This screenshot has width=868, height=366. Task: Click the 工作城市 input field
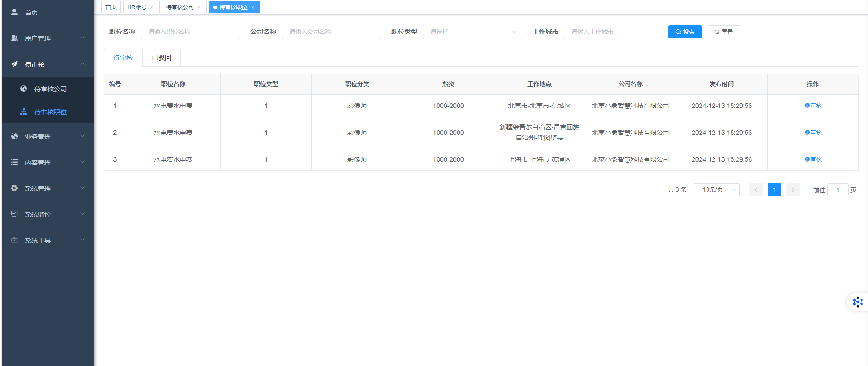click(613, 32)
